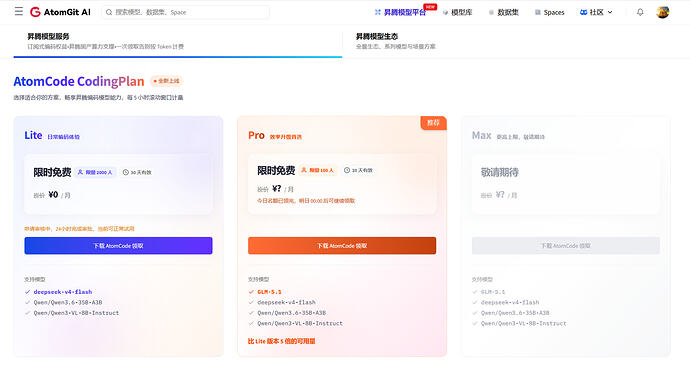Click the NEW badge on 昇腾模型平台

click(x=430, y=7)
